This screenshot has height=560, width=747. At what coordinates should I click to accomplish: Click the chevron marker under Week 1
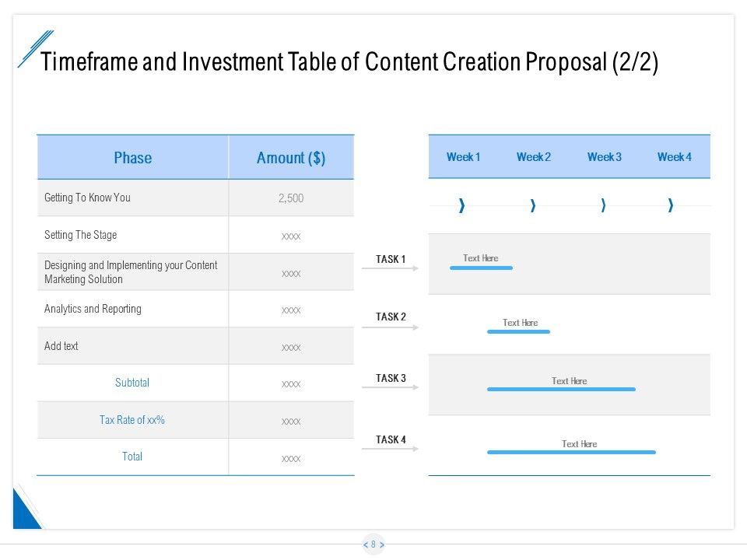pyautogui.click(x=461, y=205)
